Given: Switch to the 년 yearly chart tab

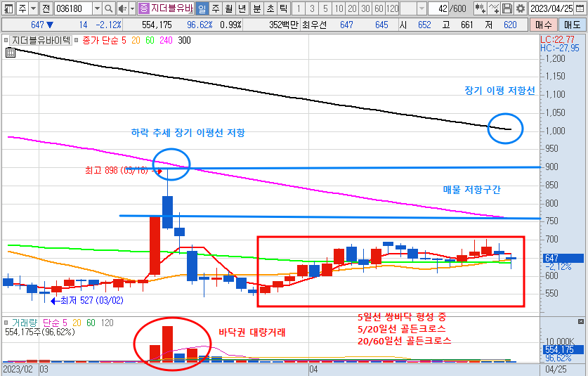Looking at the screenshot, I should 242,8.
